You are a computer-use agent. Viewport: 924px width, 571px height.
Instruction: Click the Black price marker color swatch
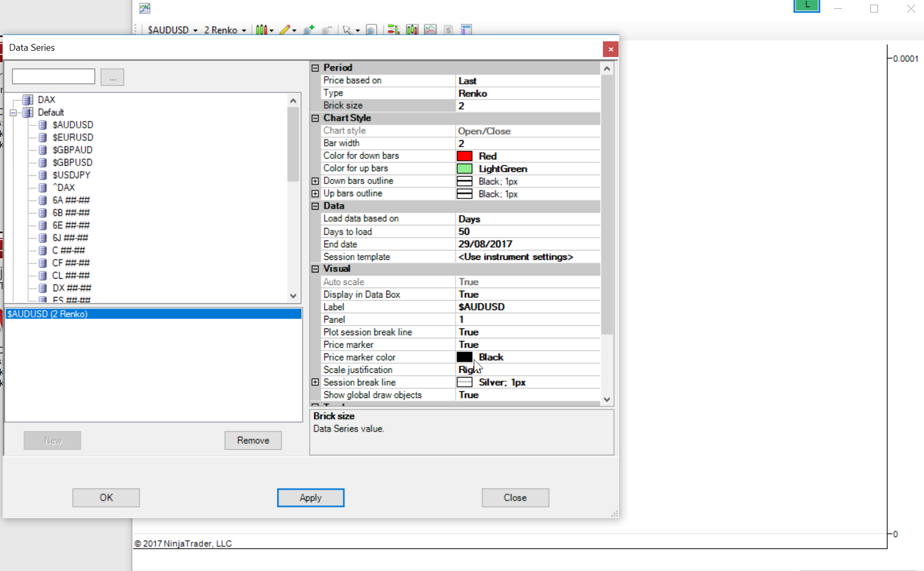(464, 357)
